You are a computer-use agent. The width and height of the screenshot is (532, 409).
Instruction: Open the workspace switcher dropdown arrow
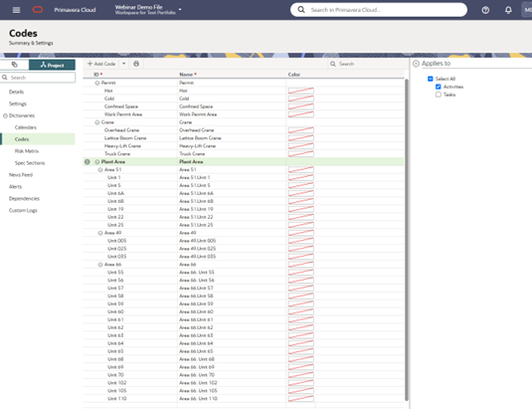[x=180, y=10]
